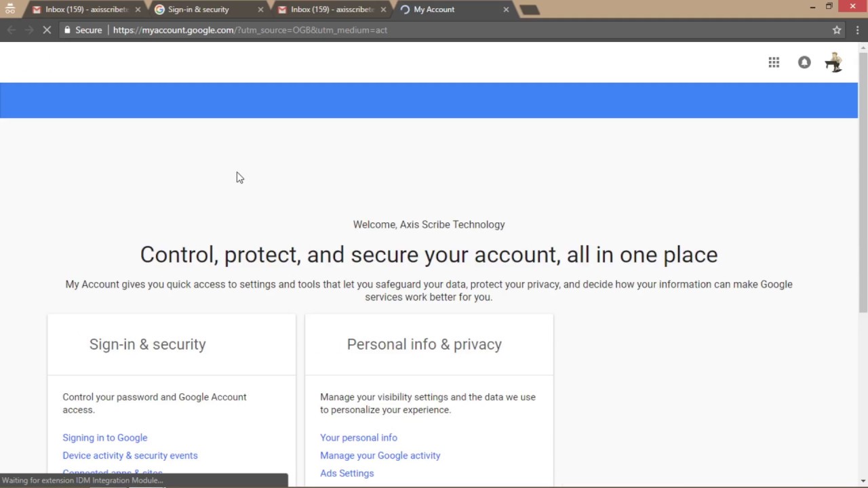This screenshot has width=868, height=488.
Task: Click the vertical scrollbar thumb
Action: (863, 182)
